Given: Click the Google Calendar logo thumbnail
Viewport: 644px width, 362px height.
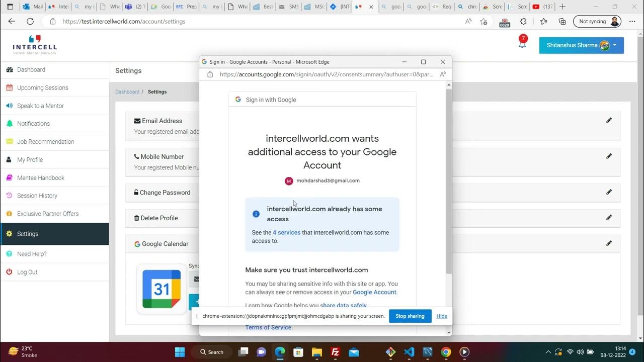Looking at the screenshot, I should point(162,289).
